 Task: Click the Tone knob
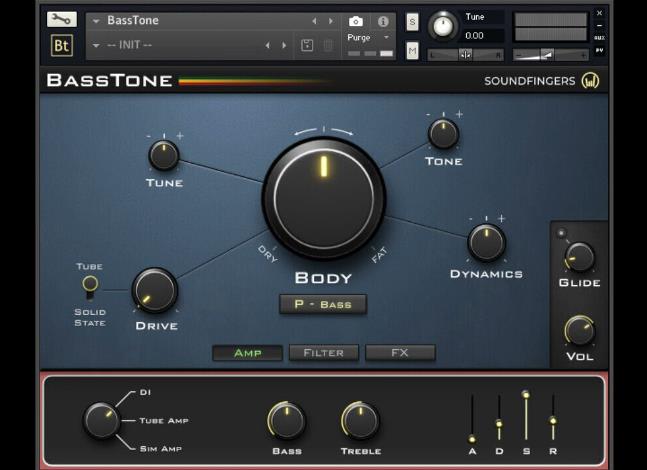click(x=444, y=134)
